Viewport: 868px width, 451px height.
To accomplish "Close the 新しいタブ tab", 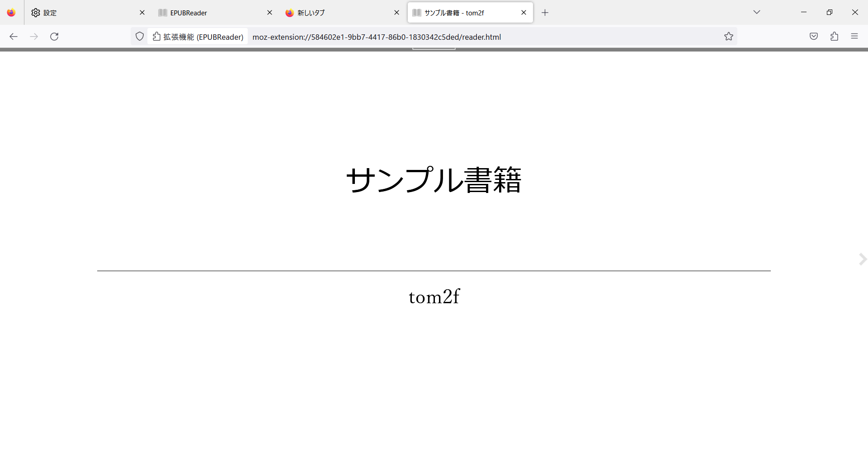I will point(396,12).
